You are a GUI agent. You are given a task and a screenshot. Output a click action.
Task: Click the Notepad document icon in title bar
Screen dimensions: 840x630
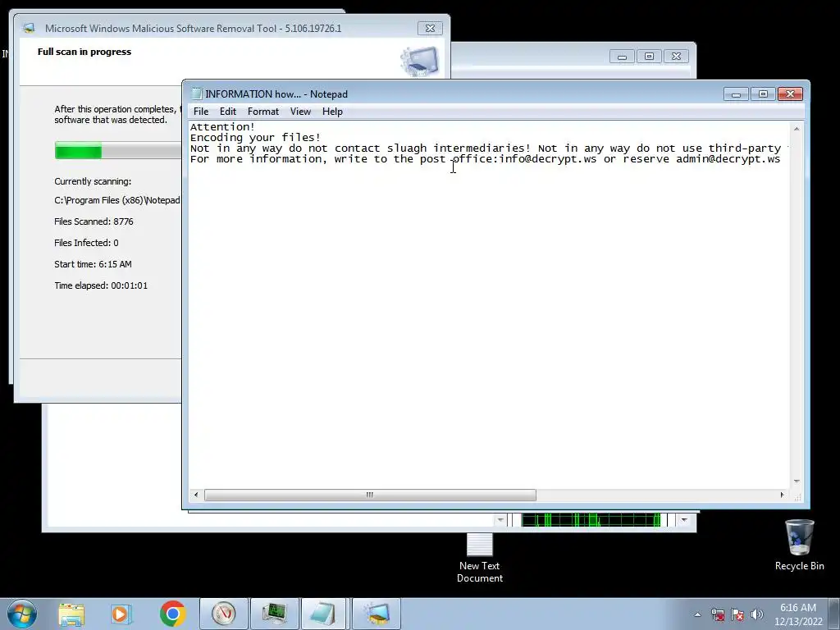tap(197, 94)
